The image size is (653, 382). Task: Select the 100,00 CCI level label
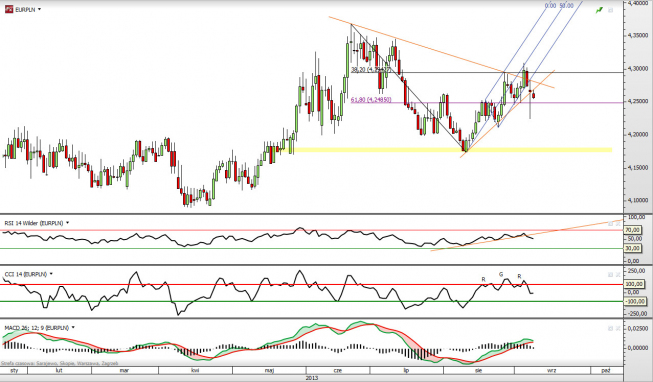(635, 284)
